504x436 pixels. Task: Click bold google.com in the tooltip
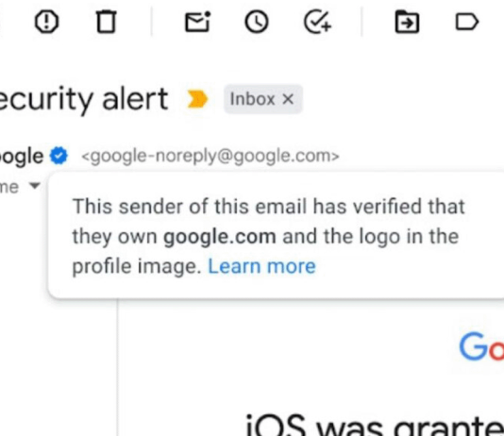(x=220, y=237)
